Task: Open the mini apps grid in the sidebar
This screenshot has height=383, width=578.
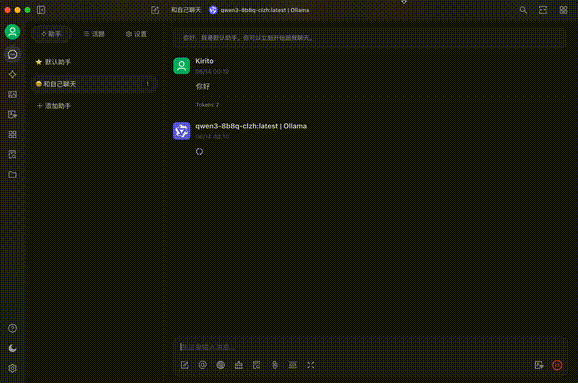Action: pyautogui.click(x=12, y=134)
